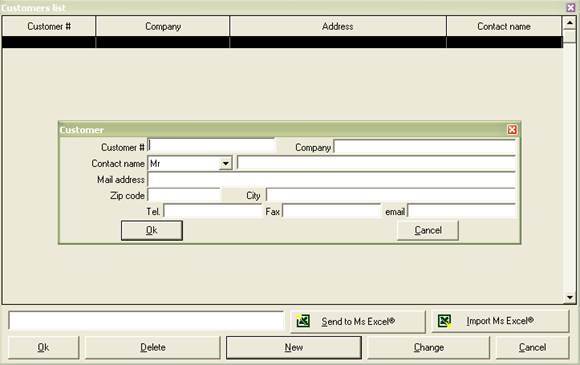
Task: Click the City input field
Action: (x=391, y=195)
